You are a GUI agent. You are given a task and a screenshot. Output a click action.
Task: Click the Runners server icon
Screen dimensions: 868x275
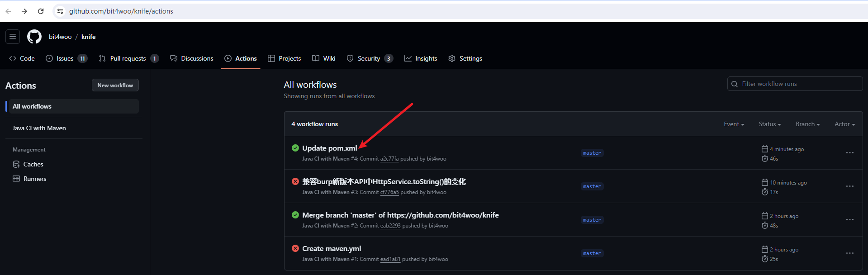[x=16, y=179]
